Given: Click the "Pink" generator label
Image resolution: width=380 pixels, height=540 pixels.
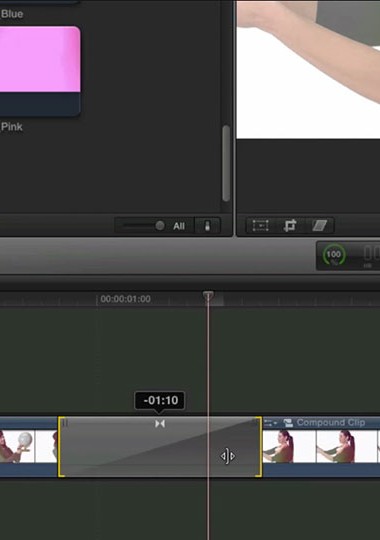Looking at the screenshot, I should [x=12, y=127].
